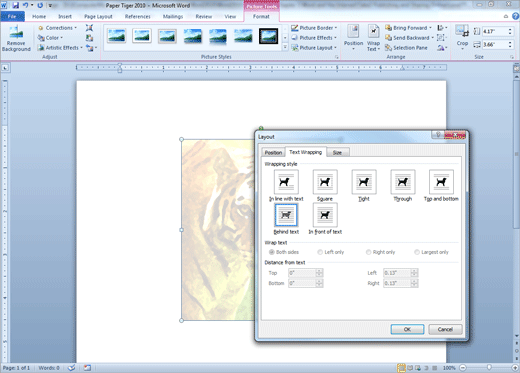Switch to the Review ribbon tab
Screen dimensions: 520x373
point(204,16)
